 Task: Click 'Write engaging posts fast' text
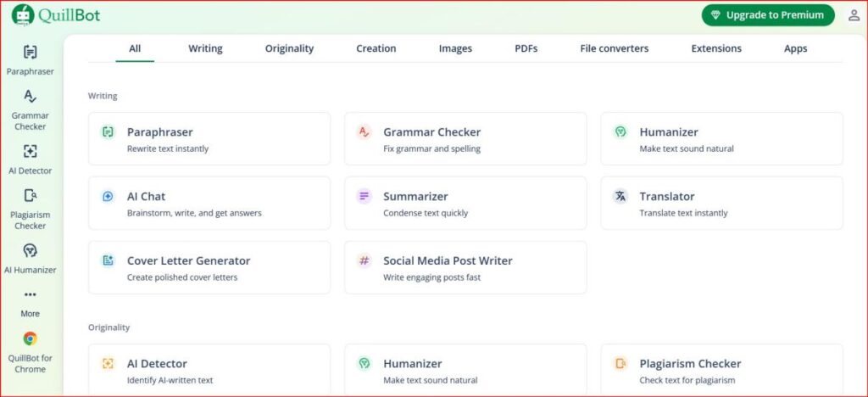pyautogui.click(x=431, y=277)
